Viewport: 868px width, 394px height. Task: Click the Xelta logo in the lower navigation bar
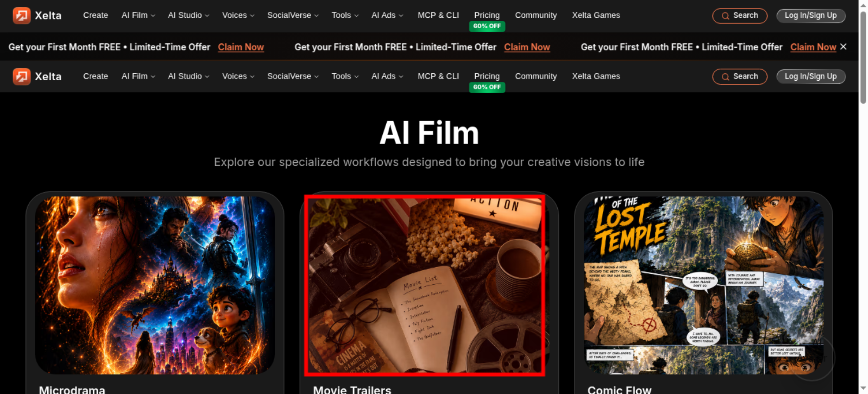pos(37,76)
